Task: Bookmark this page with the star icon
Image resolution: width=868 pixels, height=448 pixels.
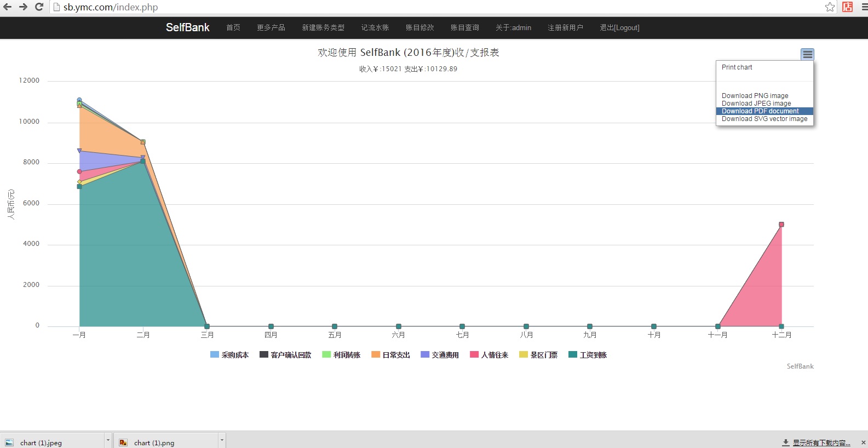Action: pos(830,7)
